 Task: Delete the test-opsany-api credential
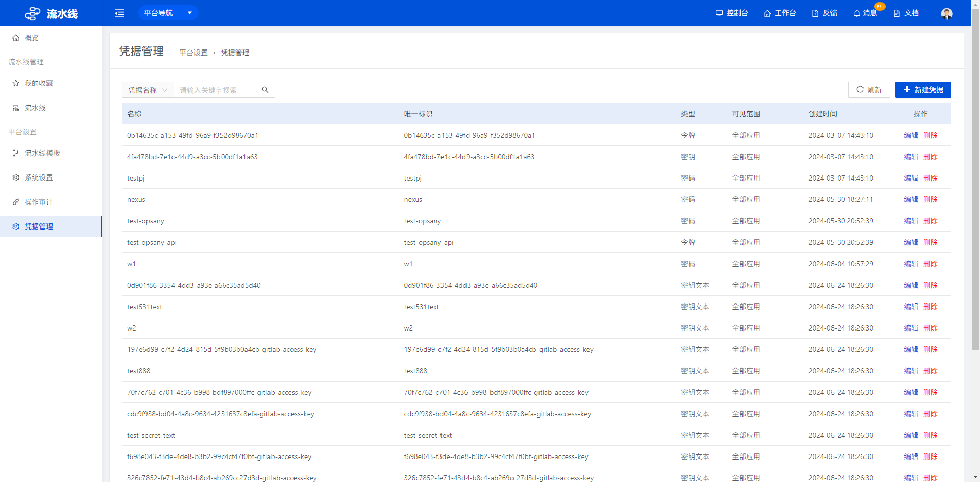click(930, 242)
